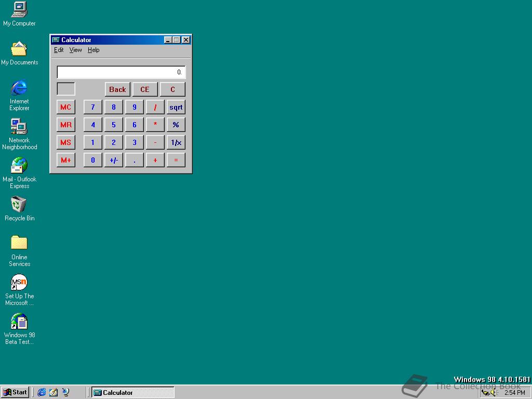Screen dimensions: 532x399
Task: Click the Calculator title bar icon
Action: [x=56, y=39]
